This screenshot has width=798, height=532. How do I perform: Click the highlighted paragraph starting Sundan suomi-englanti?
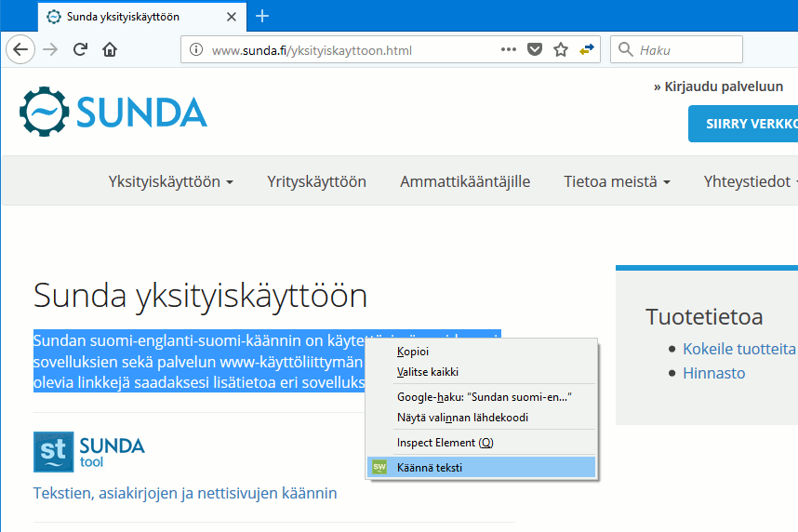click(x=199, y=362)
